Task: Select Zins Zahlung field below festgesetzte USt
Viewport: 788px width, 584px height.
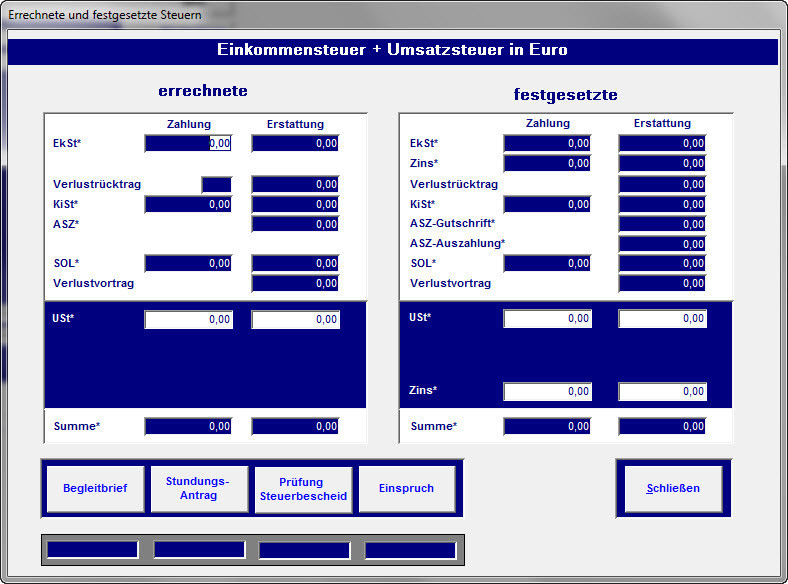Action: point(548,392)
